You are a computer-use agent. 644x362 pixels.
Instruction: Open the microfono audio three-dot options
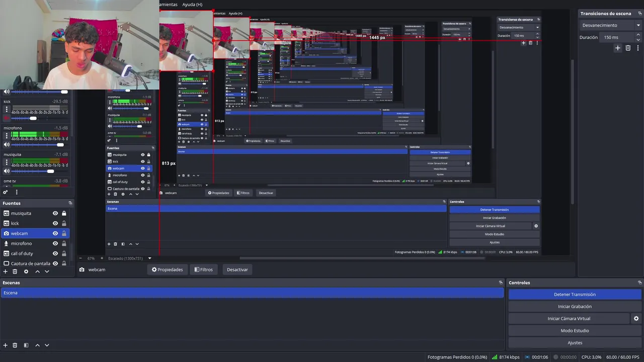click(7, 136)
